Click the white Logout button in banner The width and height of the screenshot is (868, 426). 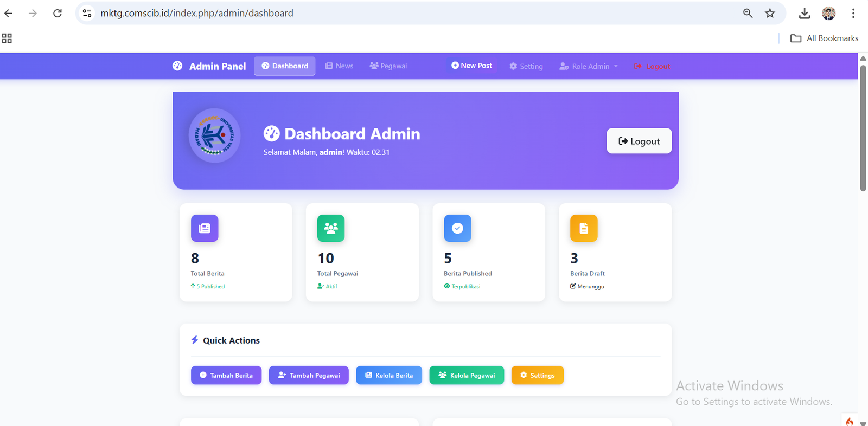point(639,141)
